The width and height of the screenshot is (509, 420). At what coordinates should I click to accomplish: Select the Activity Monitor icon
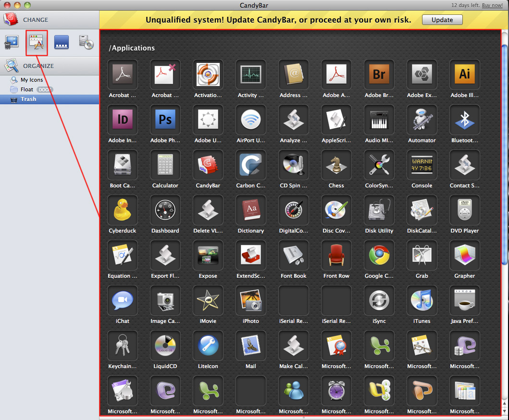pyautogui.click(x=250, y=74)
